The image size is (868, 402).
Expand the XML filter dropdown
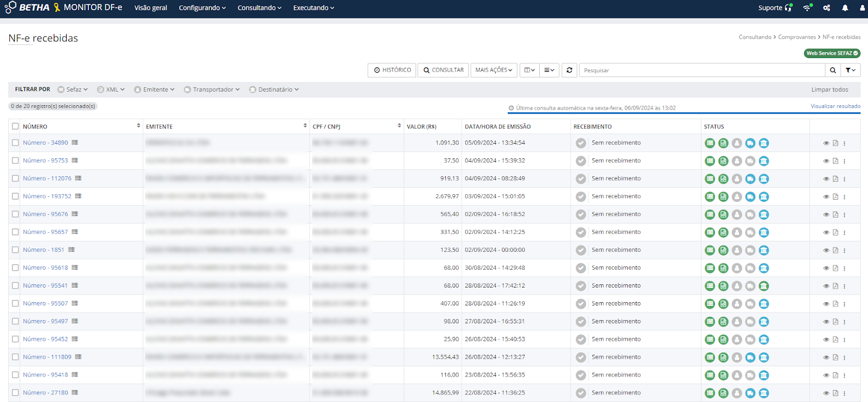[111, 90]
